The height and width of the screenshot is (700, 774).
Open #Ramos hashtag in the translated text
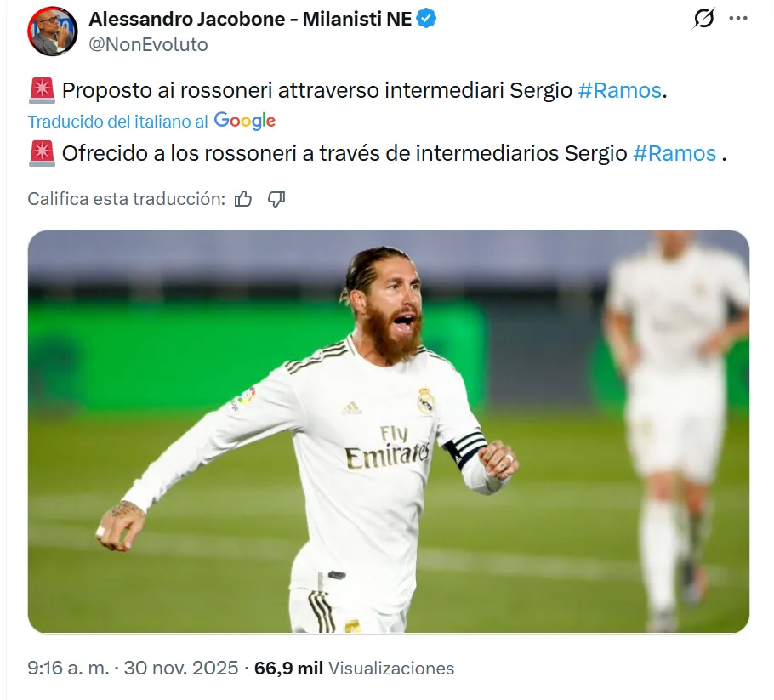674,154
